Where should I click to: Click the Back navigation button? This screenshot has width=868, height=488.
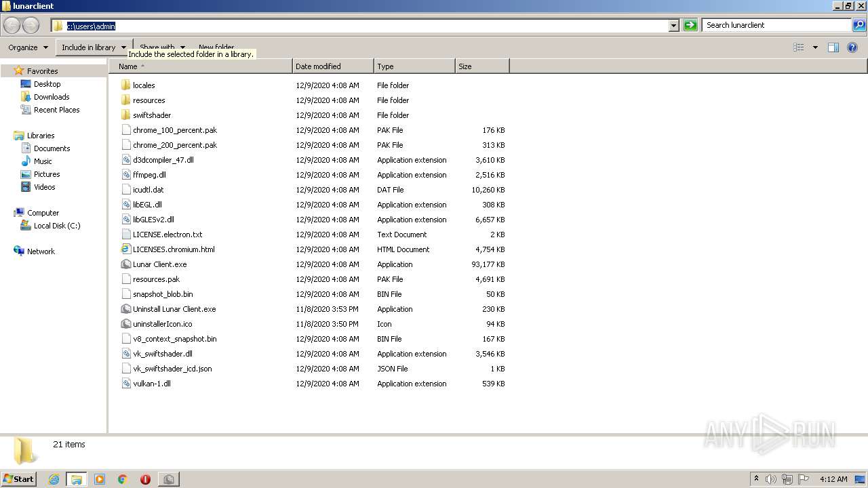(12, 26)
